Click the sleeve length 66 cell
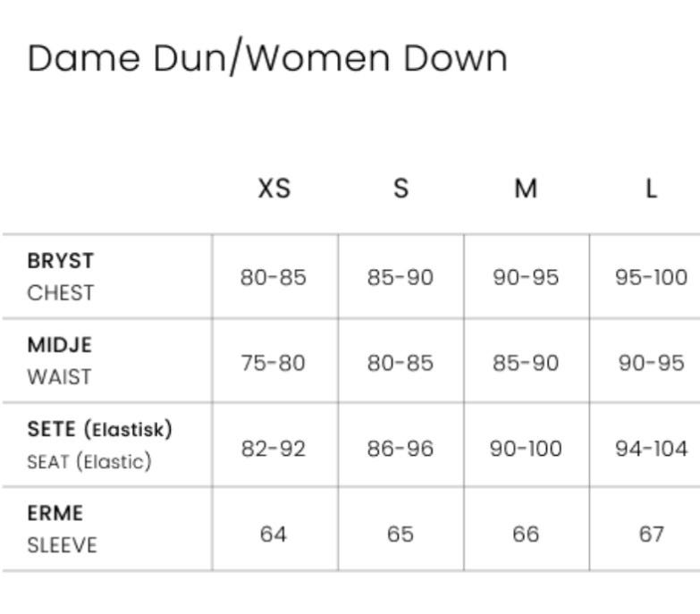The height and width of the screenshot is (614, 700). pos(526,534)
